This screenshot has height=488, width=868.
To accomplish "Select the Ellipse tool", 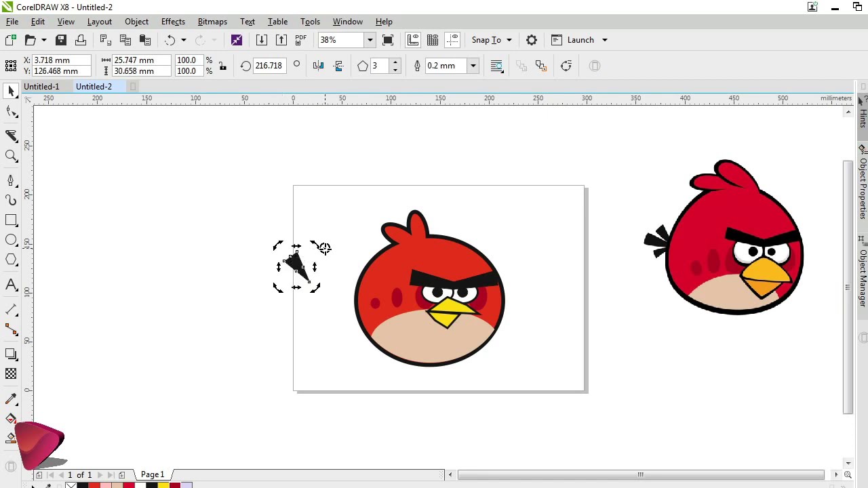I will click(11, 240).
